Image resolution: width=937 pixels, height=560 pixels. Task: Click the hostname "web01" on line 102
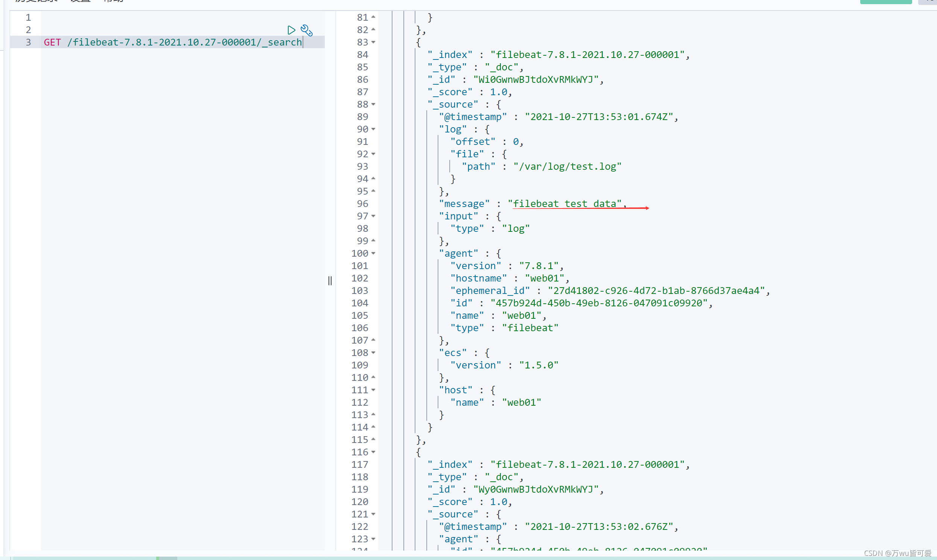(544, 278)
